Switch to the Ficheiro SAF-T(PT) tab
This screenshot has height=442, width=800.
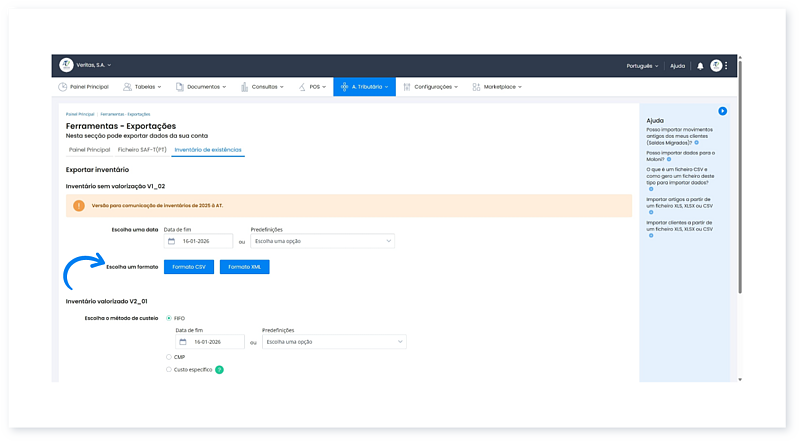coord(141,149)
